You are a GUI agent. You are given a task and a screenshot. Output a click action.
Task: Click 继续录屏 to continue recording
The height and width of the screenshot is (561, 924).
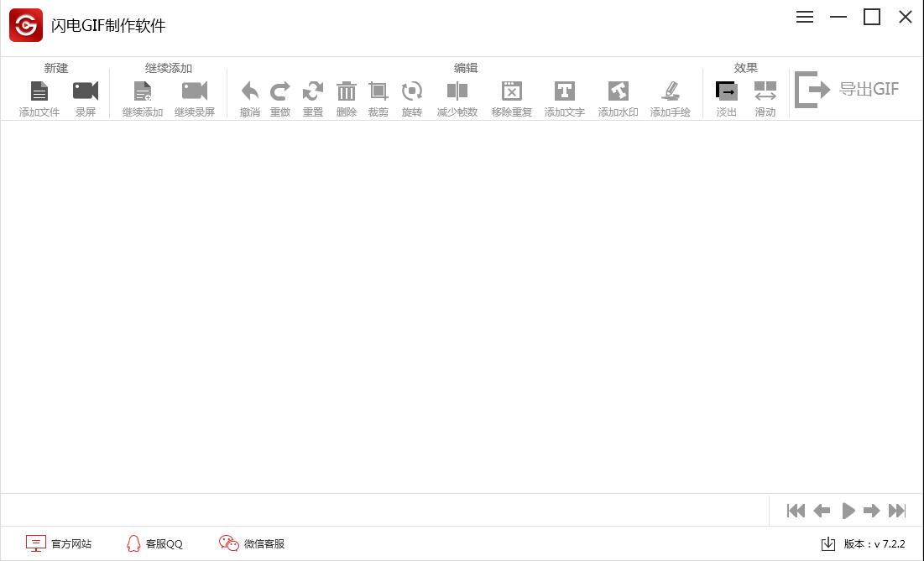pos(194,95)
